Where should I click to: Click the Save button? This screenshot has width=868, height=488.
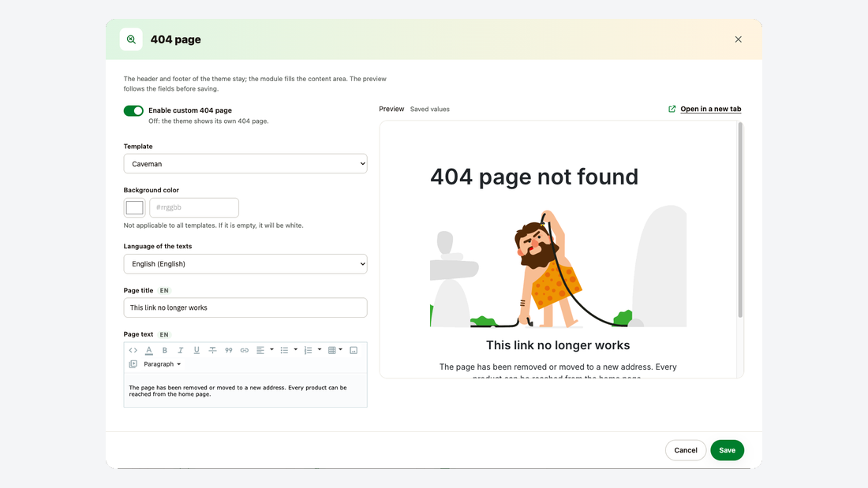pos(727,450)
